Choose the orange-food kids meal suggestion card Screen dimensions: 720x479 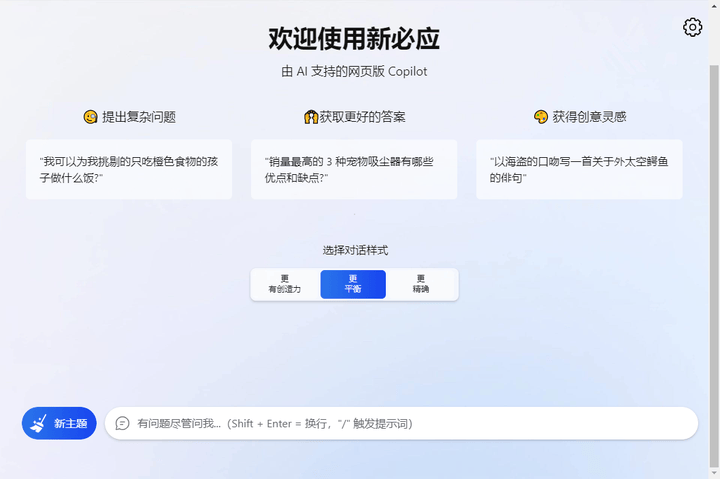(x=129, y=169)
